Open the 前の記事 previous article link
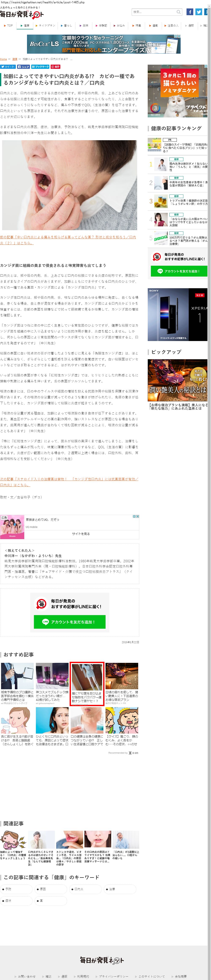Image resolution: width=211 pixels, height=980 pixels. click(68, 240)
